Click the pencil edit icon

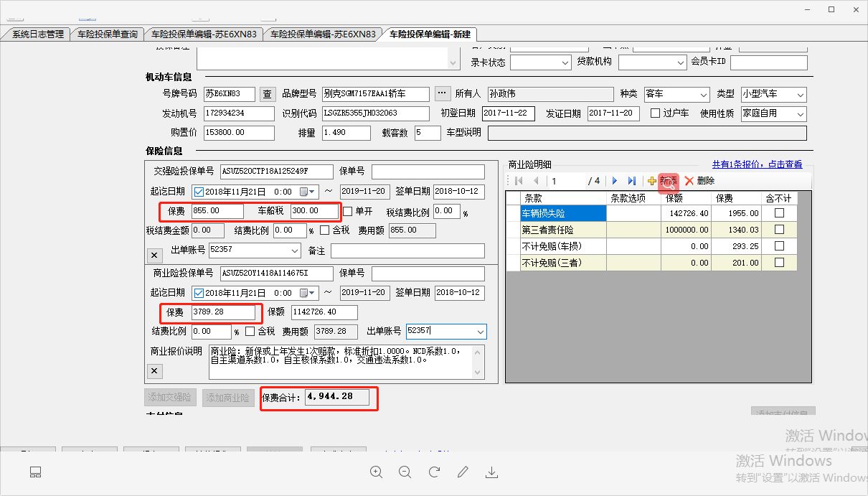[463, 472]
